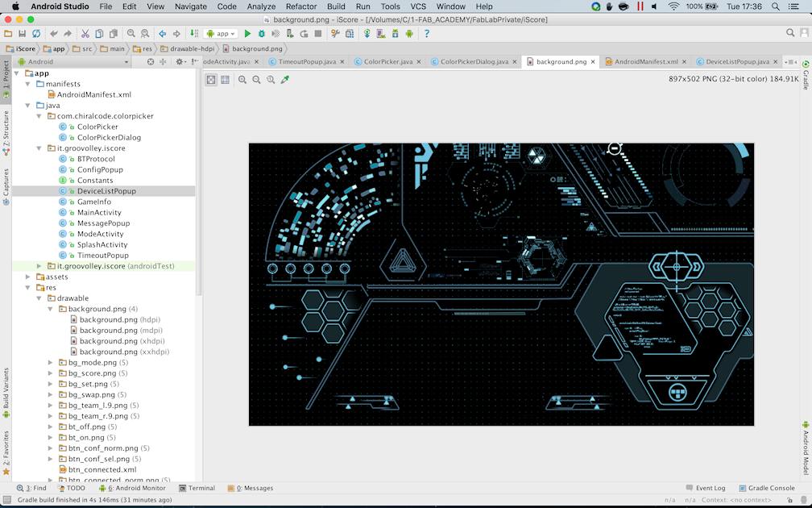Open the Build menu
The image size is (812, 508).
pyautogui.click(x=336, y=6)
